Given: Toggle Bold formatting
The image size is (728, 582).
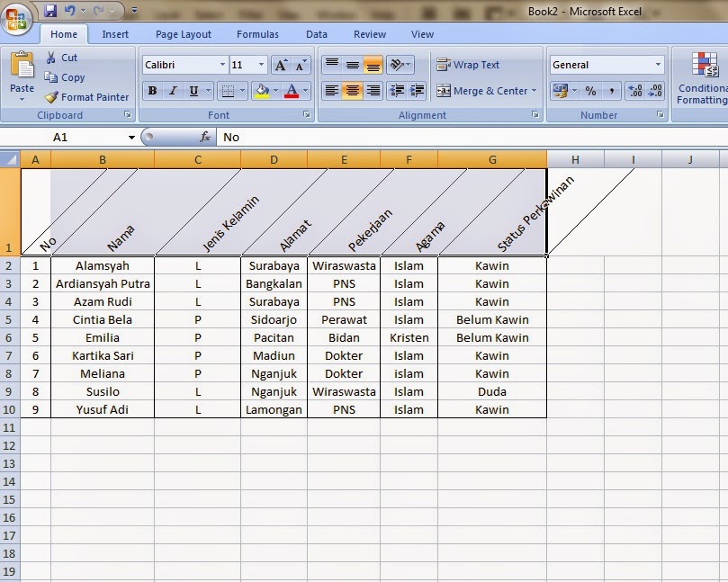Looking at the screenshot, I should [x=152, y=91].
